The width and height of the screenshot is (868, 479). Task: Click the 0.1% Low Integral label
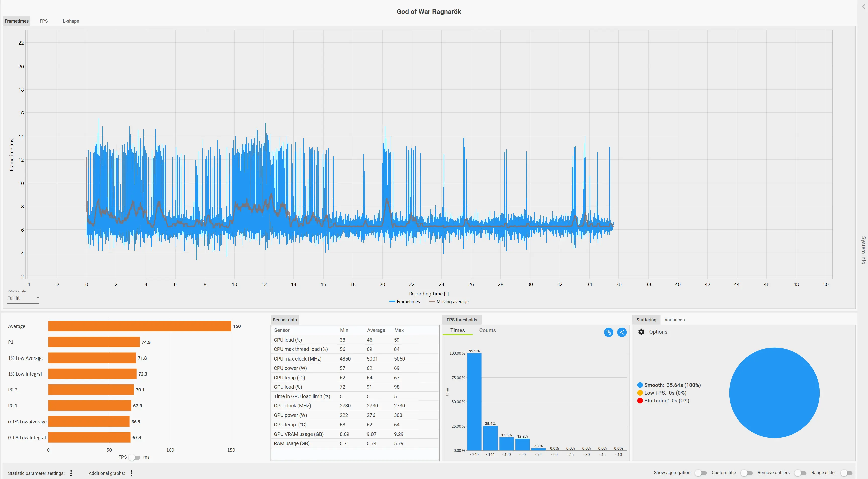[x=27, y=438]
